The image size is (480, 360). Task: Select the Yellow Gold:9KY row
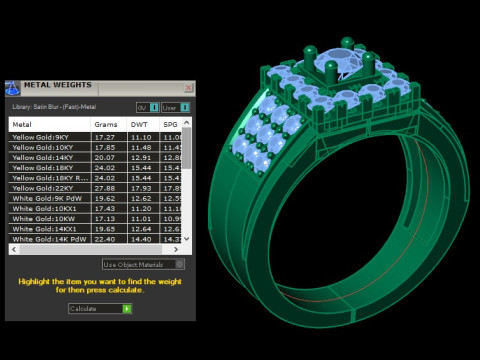pos(95,137)
